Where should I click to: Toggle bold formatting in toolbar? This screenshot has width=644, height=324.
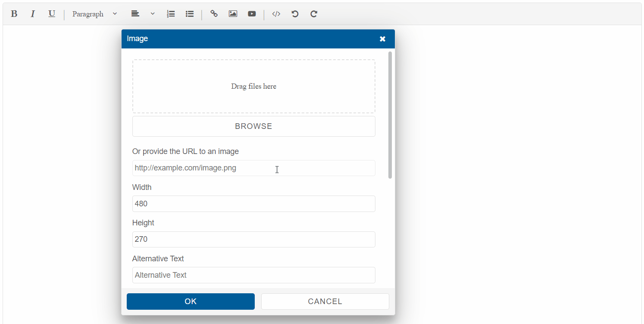[14, 14]
